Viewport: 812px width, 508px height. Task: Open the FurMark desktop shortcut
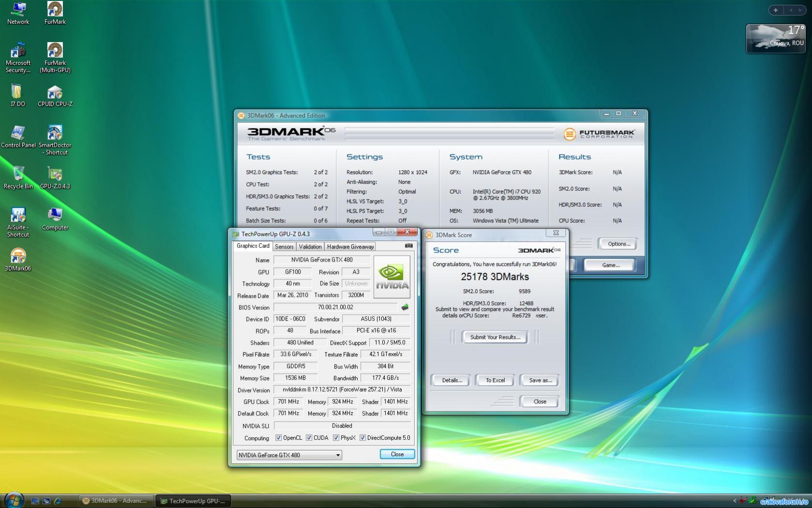pos(55,14)
